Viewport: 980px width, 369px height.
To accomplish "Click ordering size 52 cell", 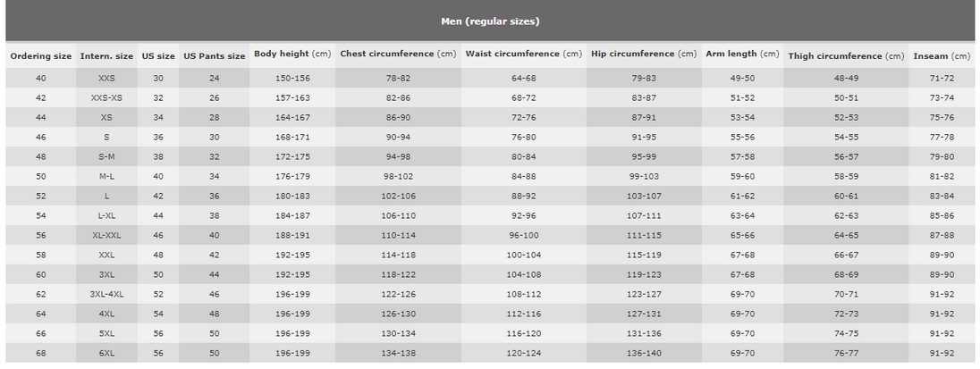I will 40,196.
